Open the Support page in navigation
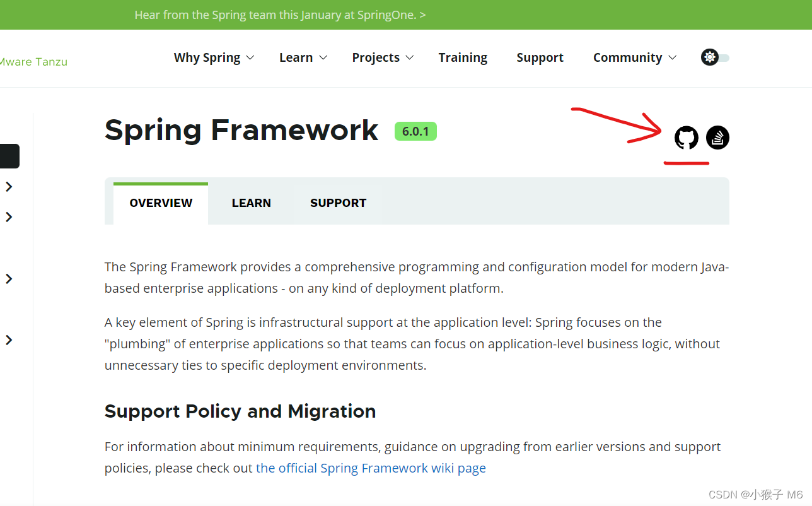The width and height of the screenshot is (812, 506). (x=540, y=57)
